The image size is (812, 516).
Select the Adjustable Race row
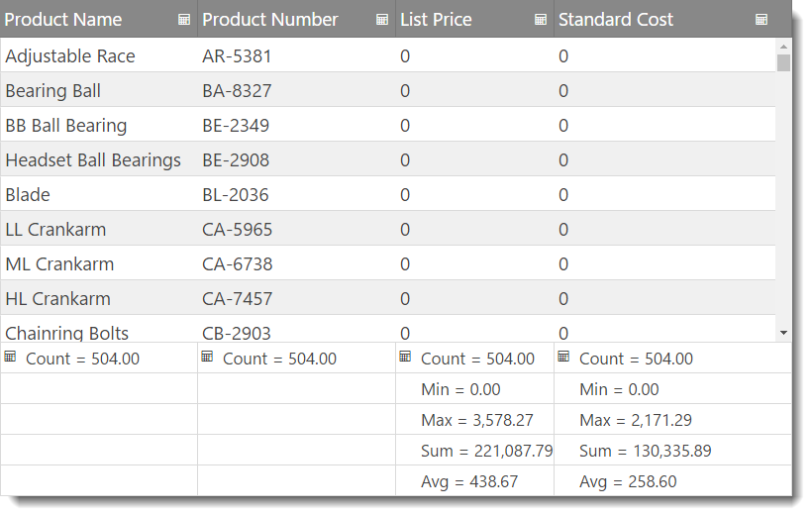pyautogui.click(x=70, y=56)
